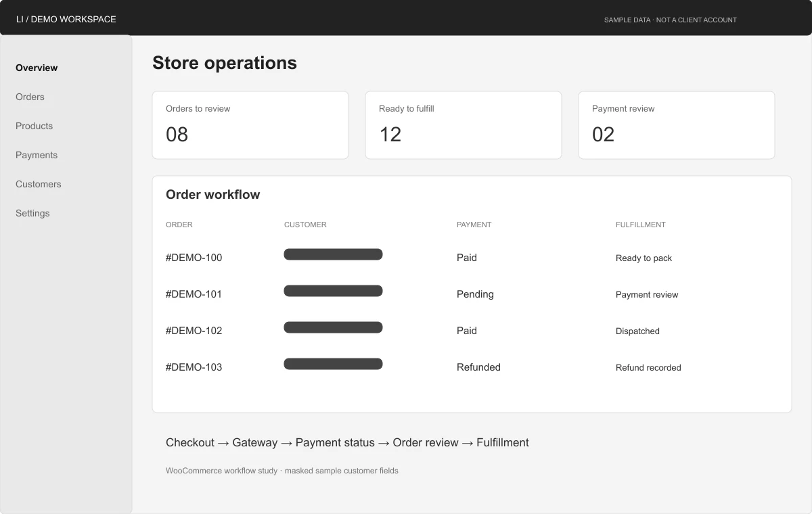Click the Dispatched fulfillment status

tap(637, 331)
